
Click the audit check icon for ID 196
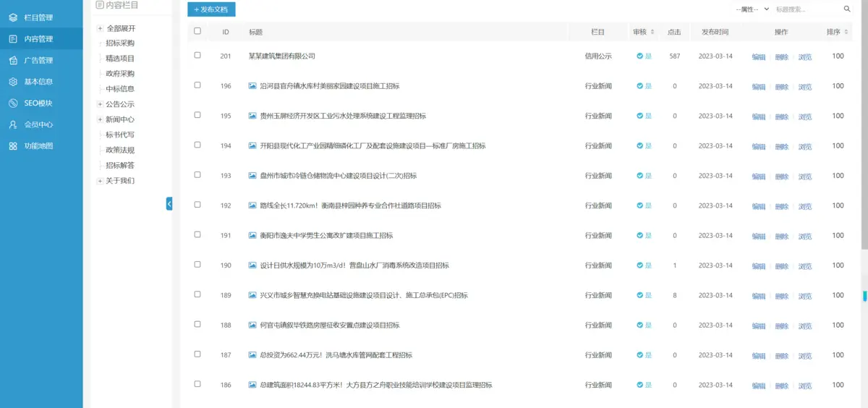[640, 85]
